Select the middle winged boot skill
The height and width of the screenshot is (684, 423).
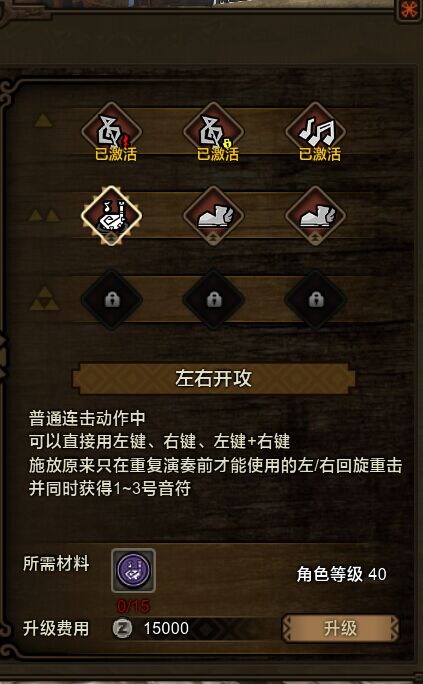tap(214, 215)
